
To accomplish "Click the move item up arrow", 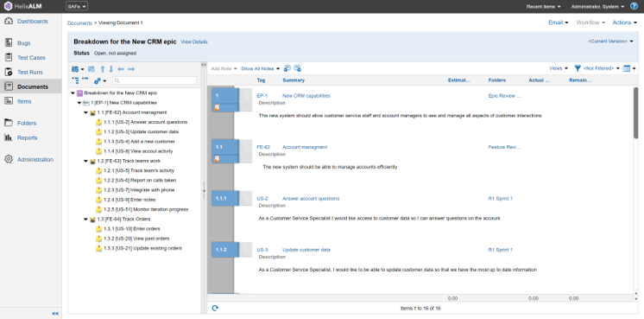I will coord(103,69).
